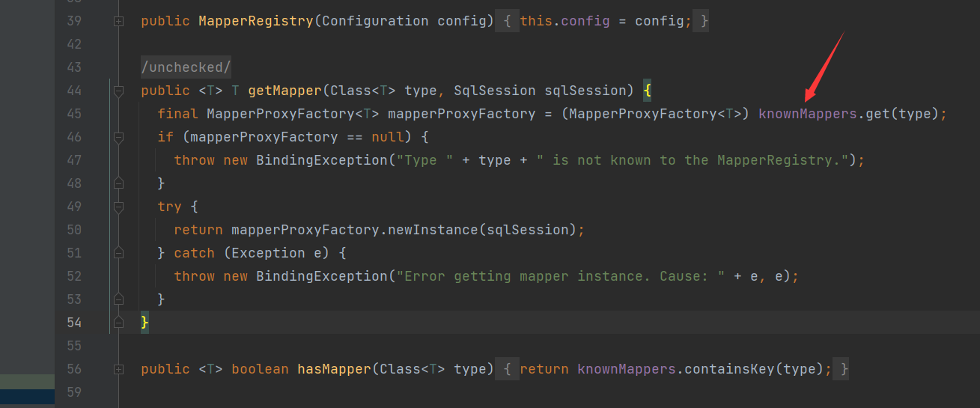Click the fold marker beside the catch line

(x=118, y=253)
